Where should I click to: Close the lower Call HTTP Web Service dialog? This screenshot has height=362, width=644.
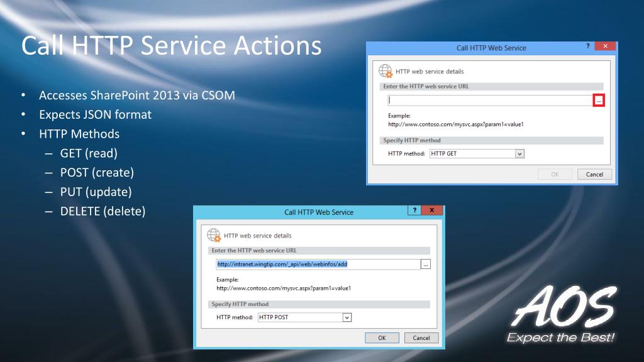pyautogui.click(x=432, y=210)
